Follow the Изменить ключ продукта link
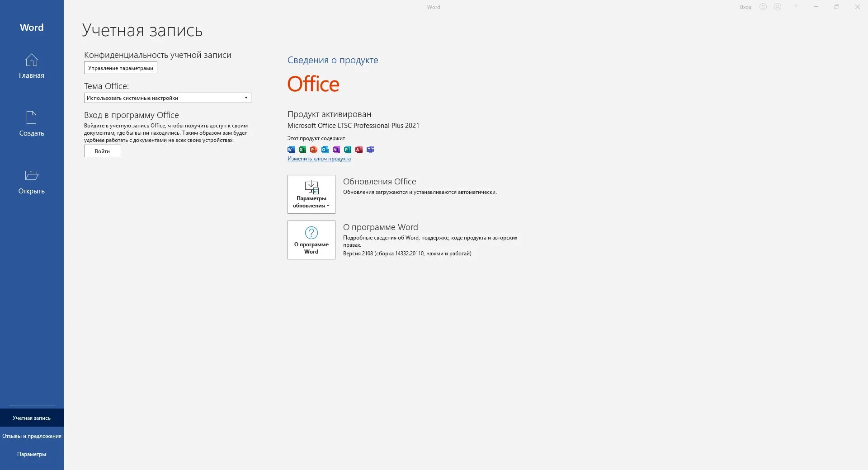 pos(319,159)
